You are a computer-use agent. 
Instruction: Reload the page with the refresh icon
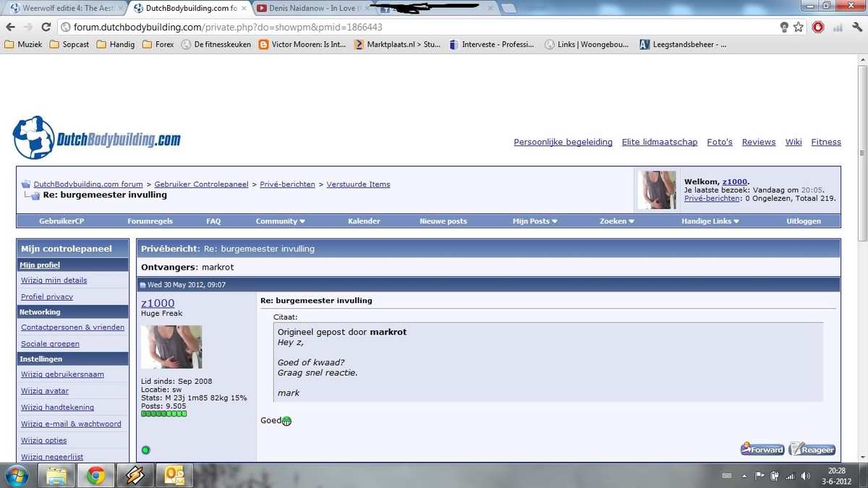[46, 27]
